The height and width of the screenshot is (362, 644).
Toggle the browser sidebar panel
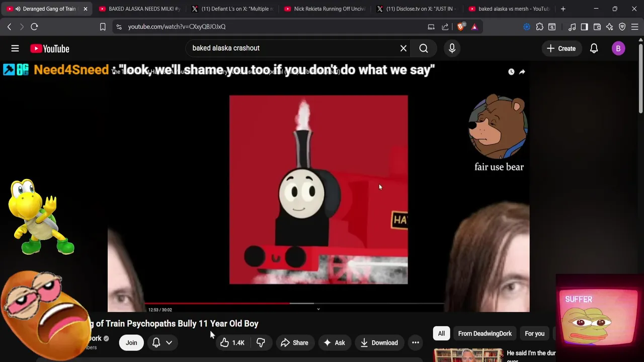pyautogui.click(x=584, y=27)
